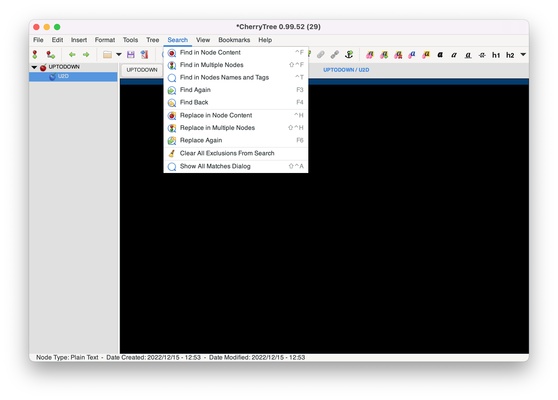Toggle bold formatting
Screen dimensions: 558x400
point(440,55)
